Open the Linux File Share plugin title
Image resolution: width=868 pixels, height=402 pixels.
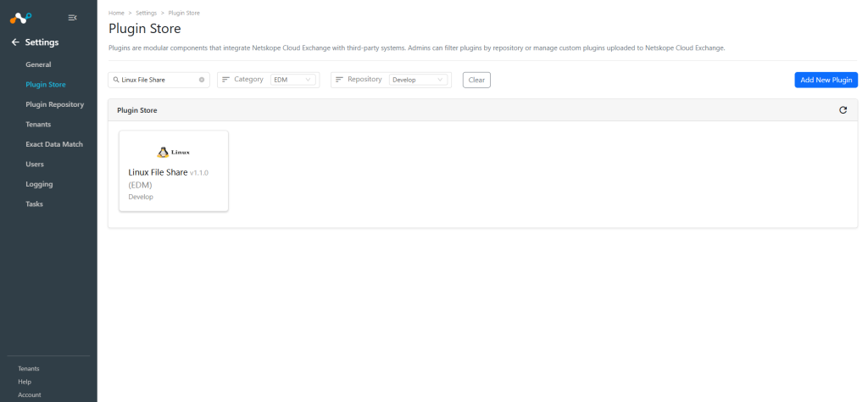[158, 172]
